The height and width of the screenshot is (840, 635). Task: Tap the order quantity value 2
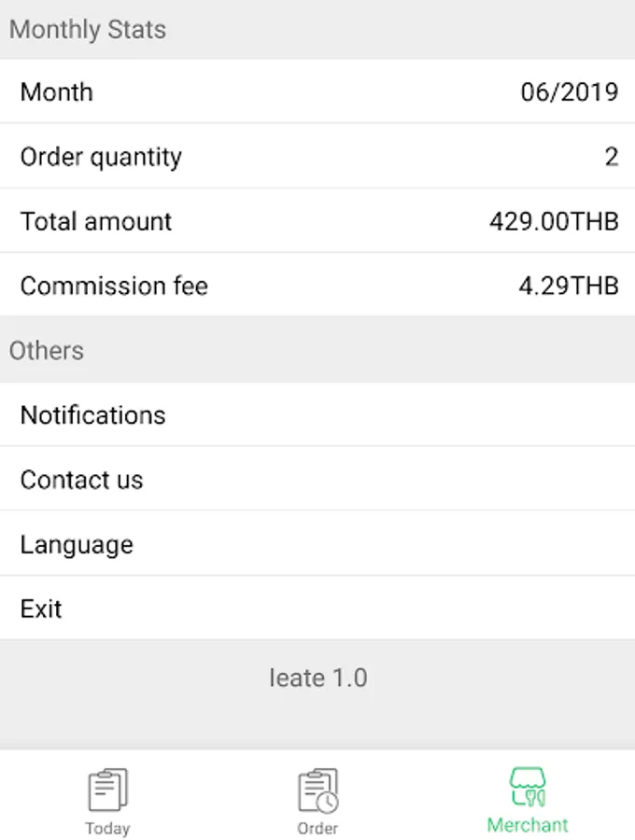click(612, 157)
